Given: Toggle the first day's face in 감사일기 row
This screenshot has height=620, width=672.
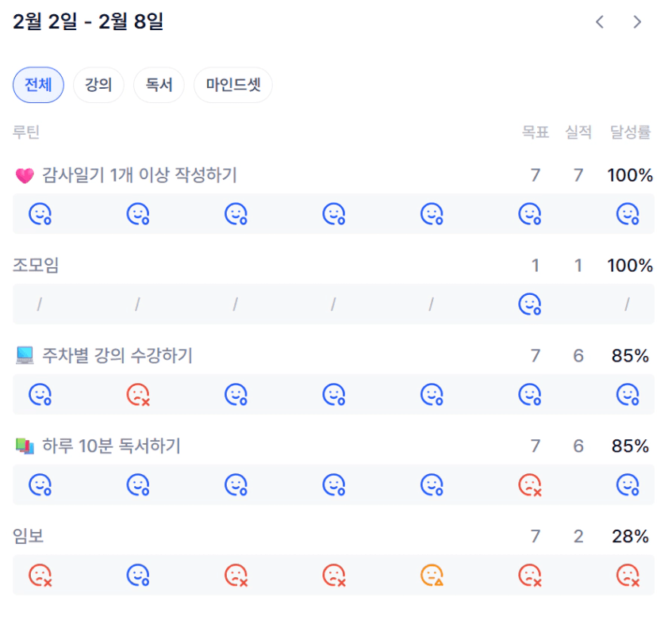Looking at the screenshot, I should pyautogui.click(x=40, y=214).
